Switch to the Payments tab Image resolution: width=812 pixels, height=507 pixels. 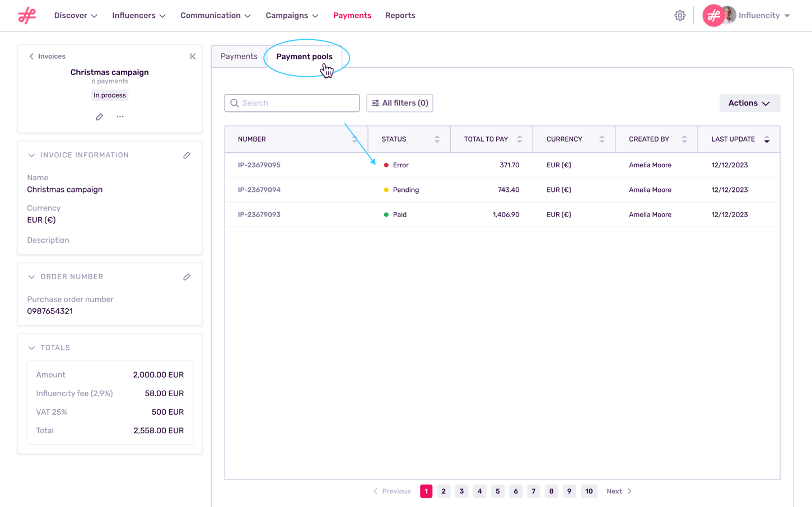pyautogui.click(x=239, y=56)
